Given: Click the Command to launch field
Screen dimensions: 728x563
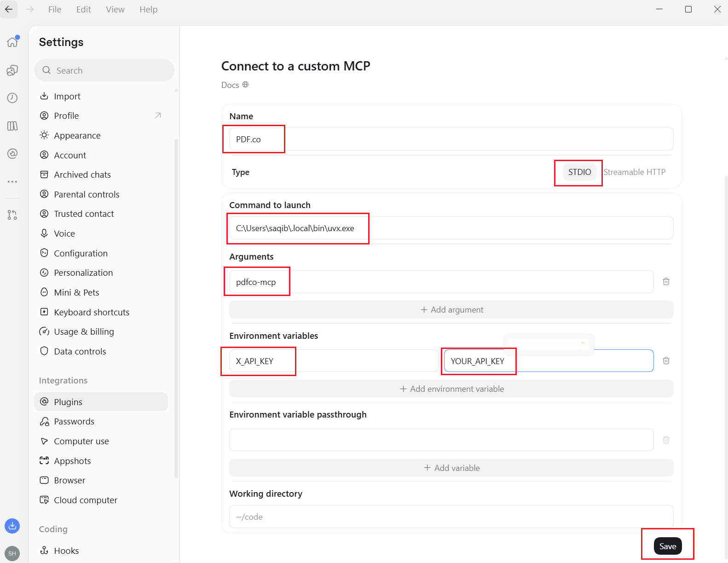Looking at the screenshot, I should 451,228.
